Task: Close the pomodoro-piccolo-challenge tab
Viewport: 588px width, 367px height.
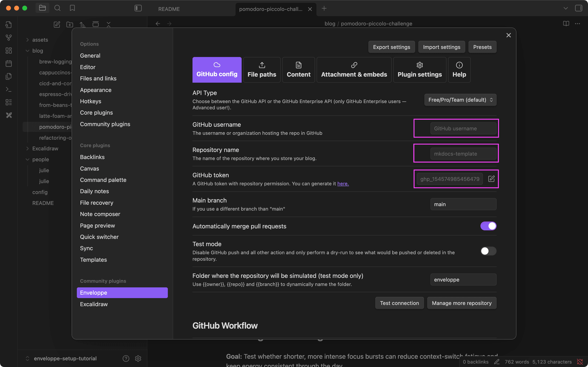Action: (310, 9)
